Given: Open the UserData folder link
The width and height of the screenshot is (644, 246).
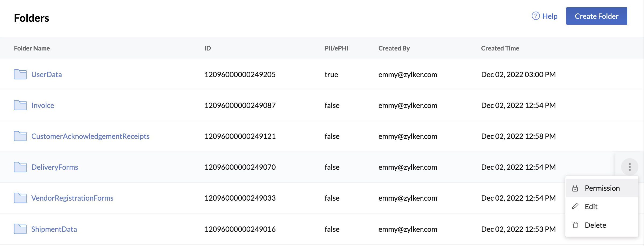Looking at the screenshot, I should (x=46, y=74).
